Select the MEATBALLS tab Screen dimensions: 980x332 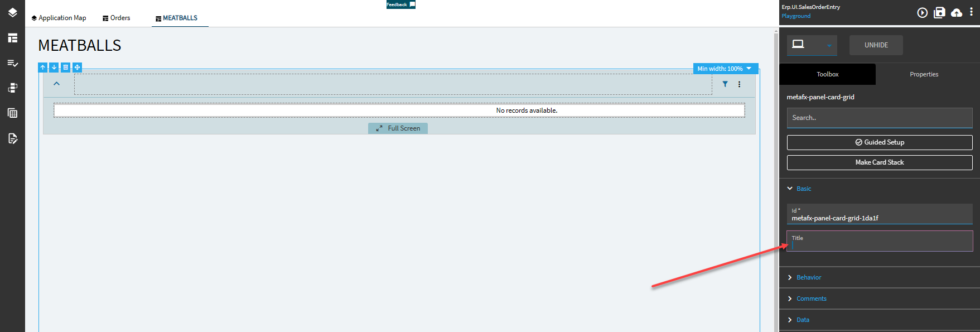(176, 18)
